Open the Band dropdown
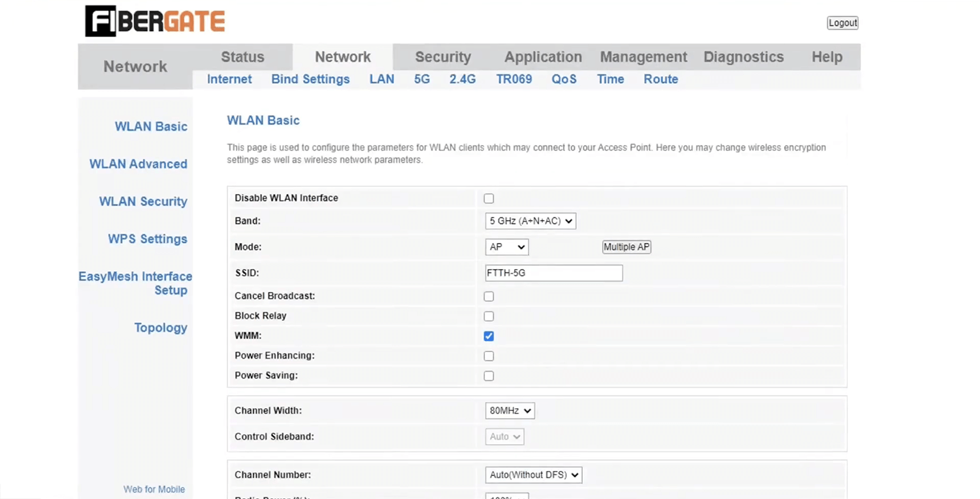 (x=530, y=221)
